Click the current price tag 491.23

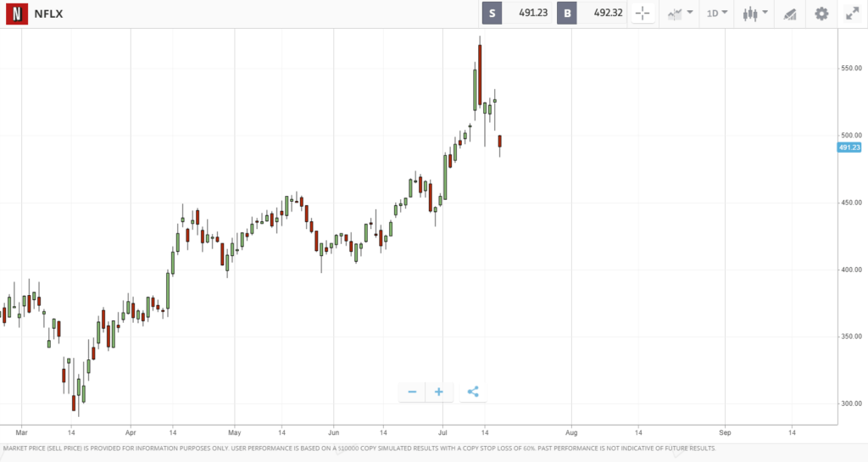point(849,148)
